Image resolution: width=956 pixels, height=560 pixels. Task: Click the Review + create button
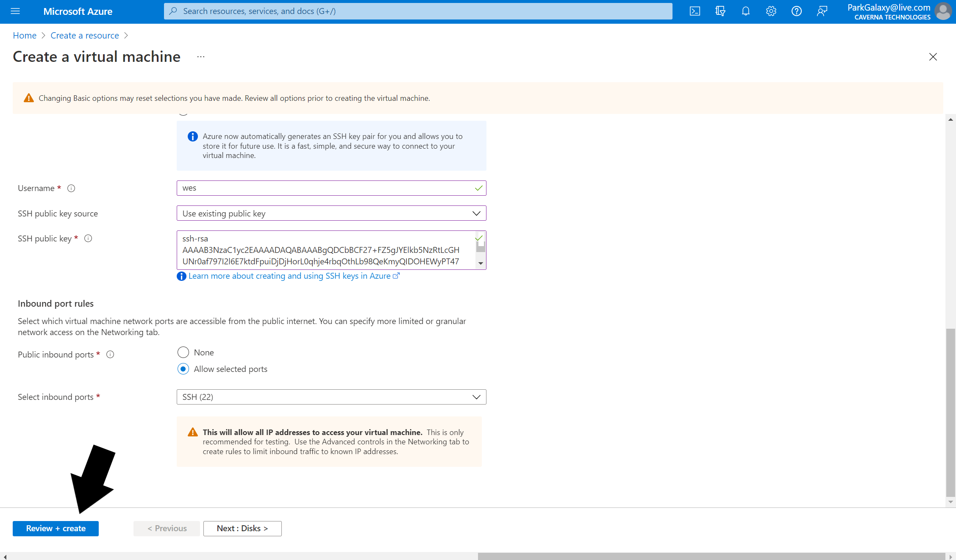coord(56,528)
